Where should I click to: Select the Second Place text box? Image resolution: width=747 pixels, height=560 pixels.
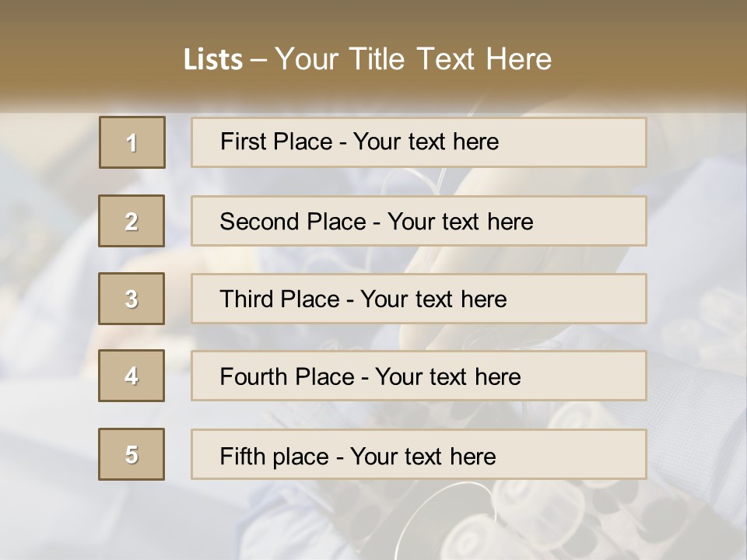[419, 221]
